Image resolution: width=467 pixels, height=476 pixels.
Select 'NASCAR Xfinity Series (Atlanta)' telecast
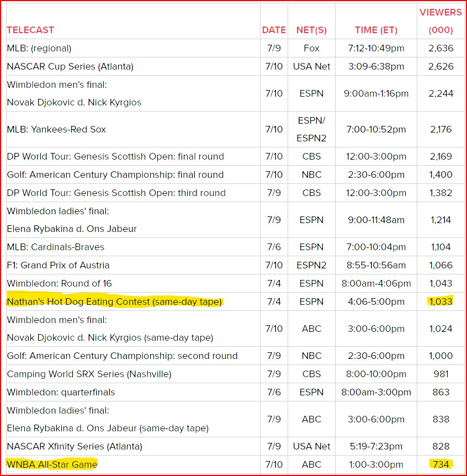pos(75,446)
